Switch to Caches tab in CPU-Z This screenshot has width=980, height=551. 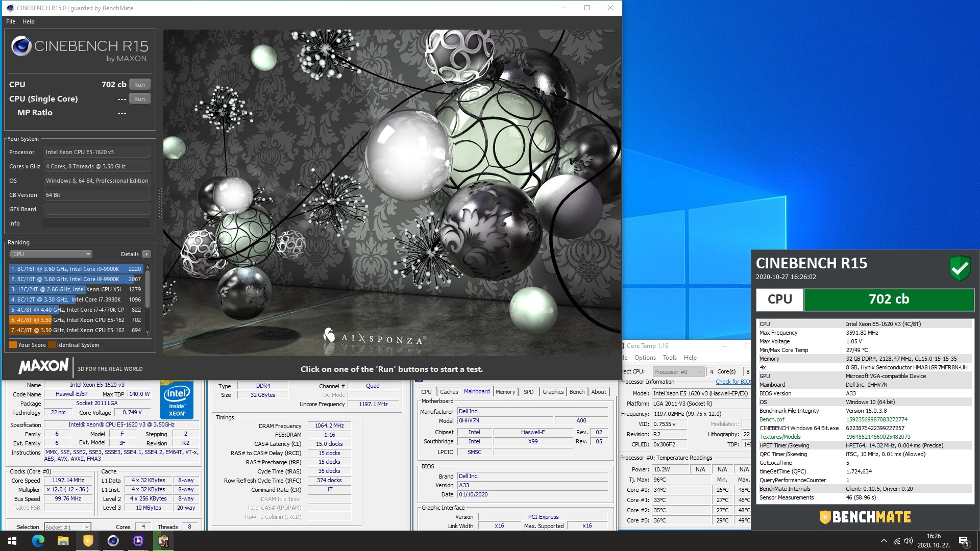tap(449, 392)
